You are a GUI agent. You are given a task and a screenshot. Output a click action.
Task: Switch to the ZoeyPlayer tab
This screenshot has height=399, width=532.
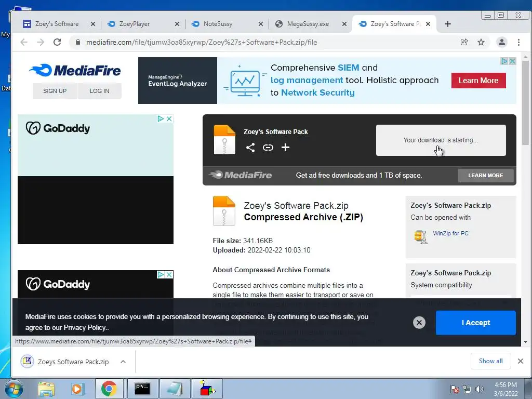point(135,24)
